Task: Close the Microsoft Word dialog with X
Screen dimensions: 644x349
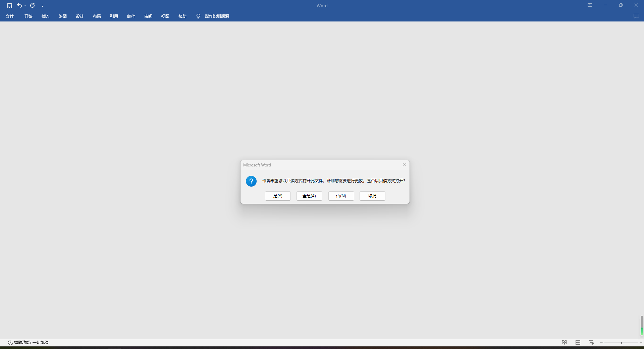Action: tap(405, 165)
